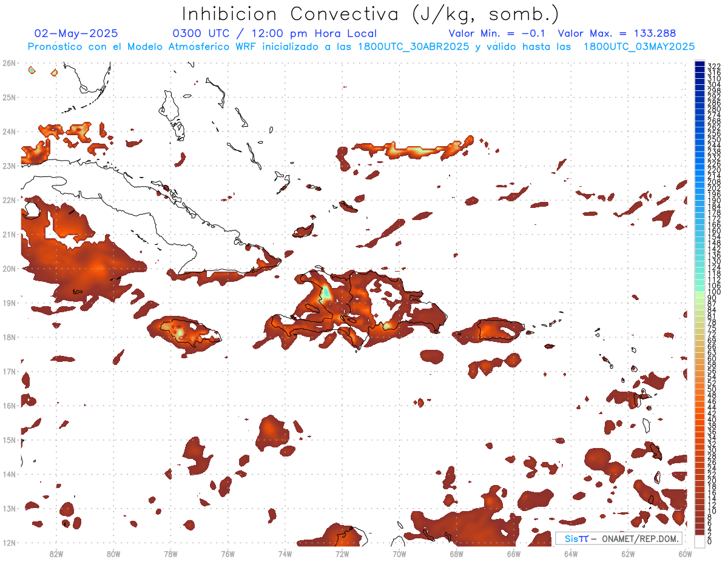Viewport: 728px width, 562px height.
Task: Click the 76W longitude label
Action: (227, 554)
